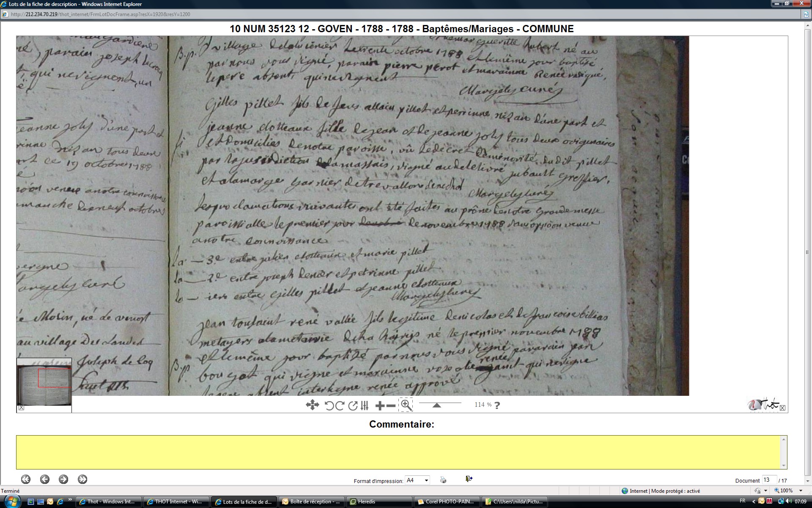Open the A4 print format dropdown
This screenshot has height=508, width=812.
417,480
